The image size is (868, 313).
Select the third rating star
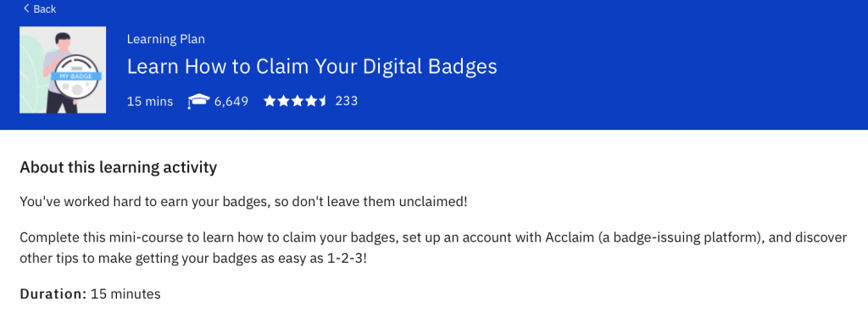pyautogui.click(x=296, y=101)
